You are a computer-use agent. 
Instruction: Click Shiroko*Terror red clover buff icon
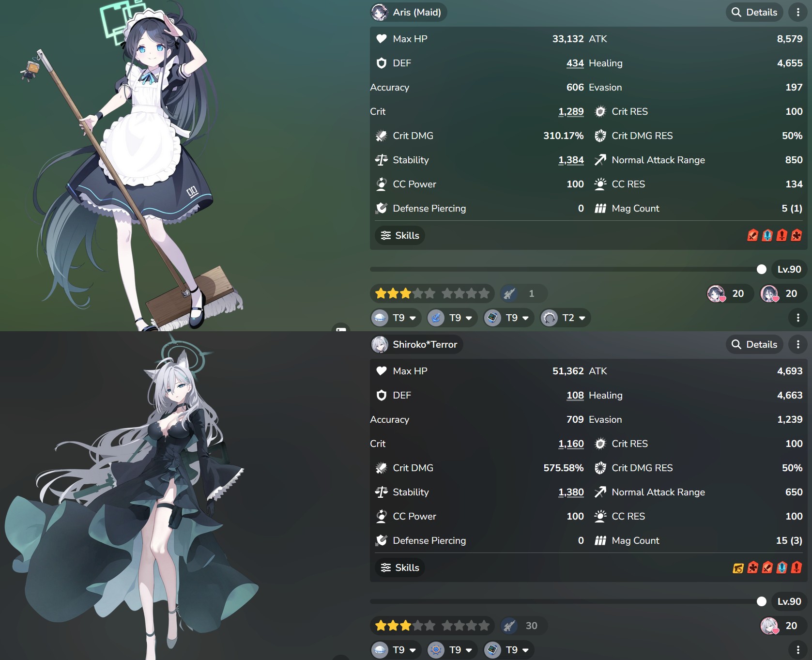tap(752, 568)
